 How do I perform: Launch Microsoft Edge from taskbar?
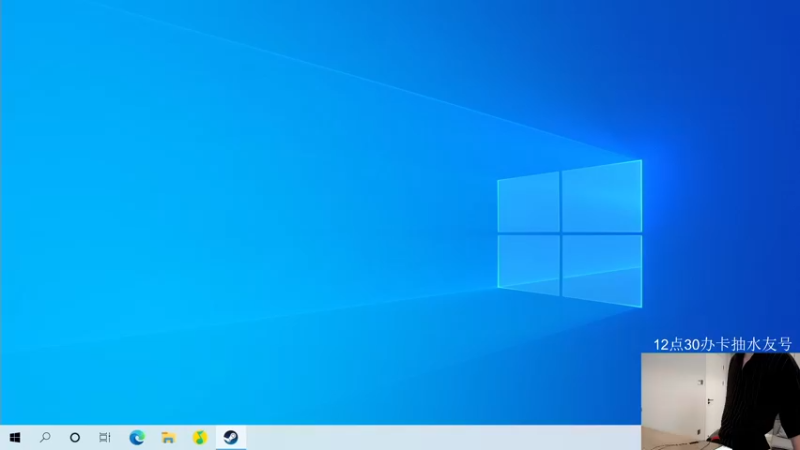pyautogui.click(x=137, y=438)
